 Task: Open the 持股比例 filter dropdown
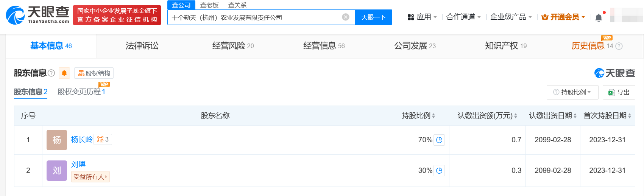(572, 92)
